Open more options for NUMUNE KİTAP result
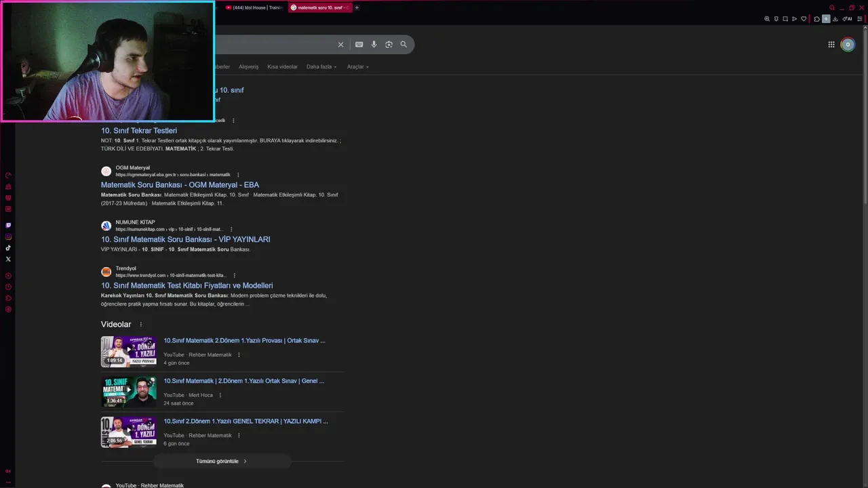The height and width of the screenshot is (488, 868). pyautogui.click(x=231, y=229)
